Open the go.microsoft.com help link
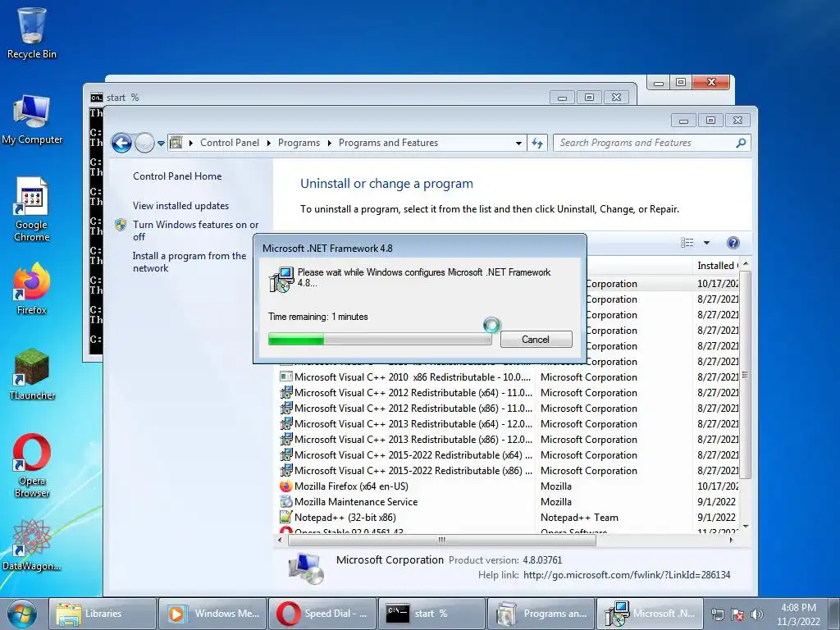Viewport: 840px width, 630px height. point(627,575)
